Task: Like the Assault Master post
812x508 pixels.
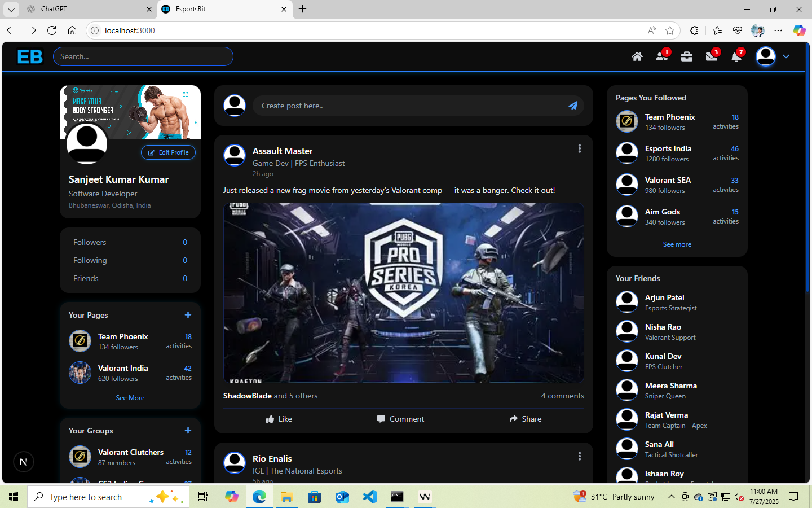Action: [279, 419]
